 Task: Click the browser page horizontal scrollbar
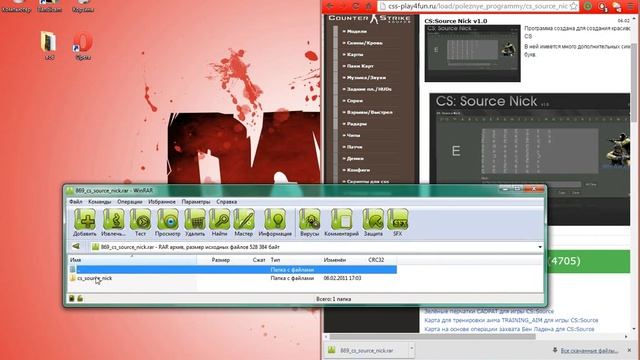[x=433, y=336]
